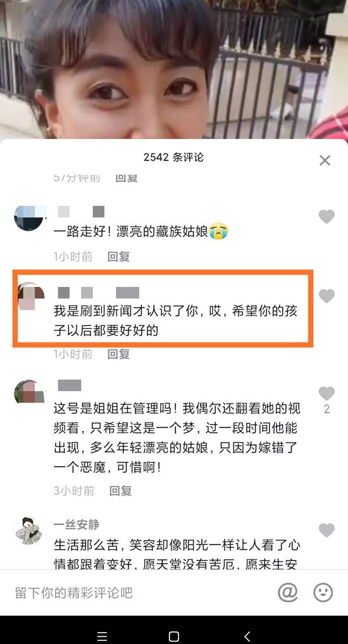This screenshot has height=644, width=348.
Task: Like the highlighted comment about the news
Action: click(326, 296)
